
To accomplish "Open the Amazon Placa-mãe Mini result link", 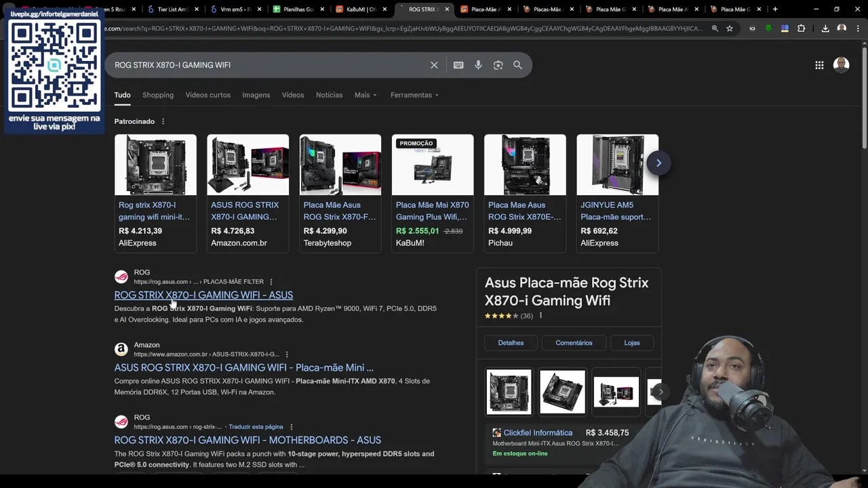I will (x=243, y=367).
